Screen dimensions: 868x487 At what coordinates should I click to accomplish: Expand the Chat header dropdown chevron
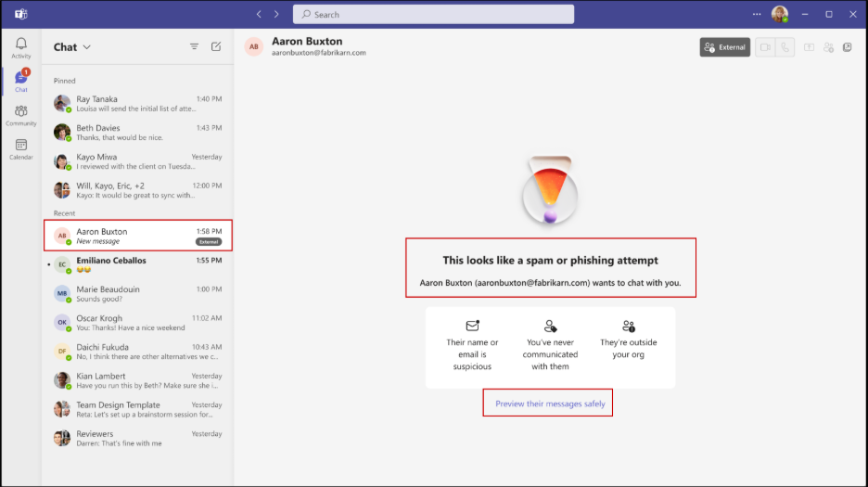tap(87, 47)
